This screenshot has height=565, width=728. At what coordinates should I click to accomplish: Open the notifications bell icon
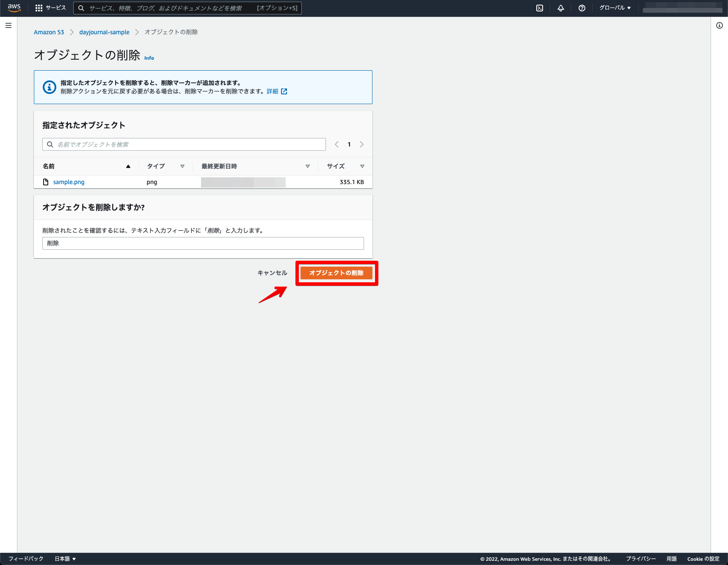point(561,8)
